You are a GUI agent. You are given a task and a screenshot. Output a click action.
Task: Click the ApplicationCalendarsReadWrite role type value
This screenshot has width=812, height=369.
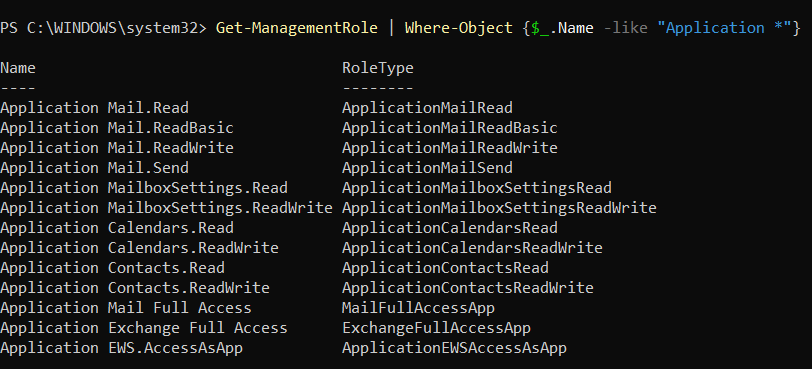tap(472, 248)
